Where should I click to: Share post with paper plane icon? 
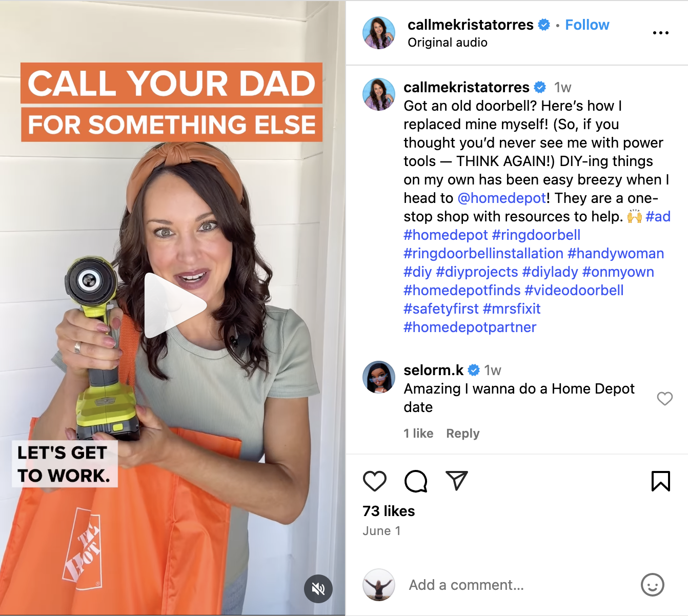pyautogui.click(x=457, y=481)
